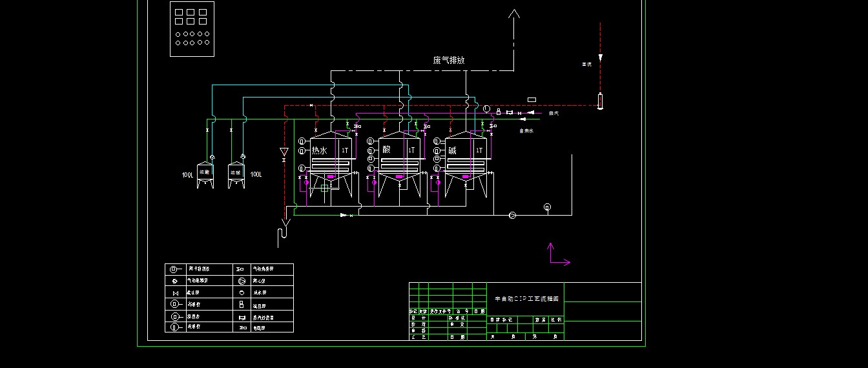
Task: Click the 标记 header cell in the title block
Action: tap(414, 311)
